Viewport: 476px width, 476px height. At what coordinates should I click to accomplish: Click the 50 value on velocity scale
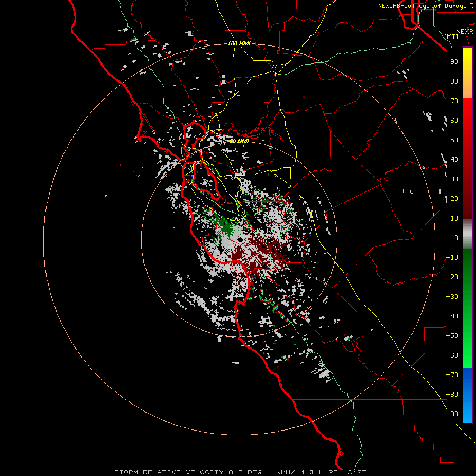[x=454, y=140]
